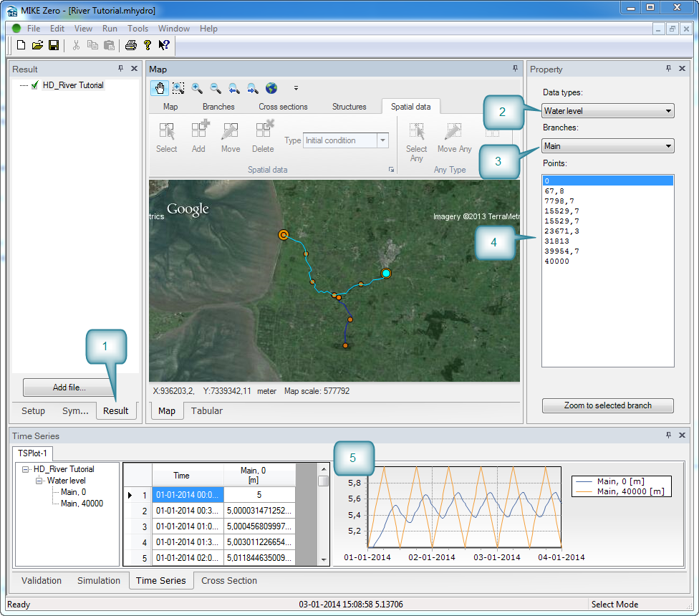Switch to the Tabular view tab
The image size is (699, 616).
(207, 411)
